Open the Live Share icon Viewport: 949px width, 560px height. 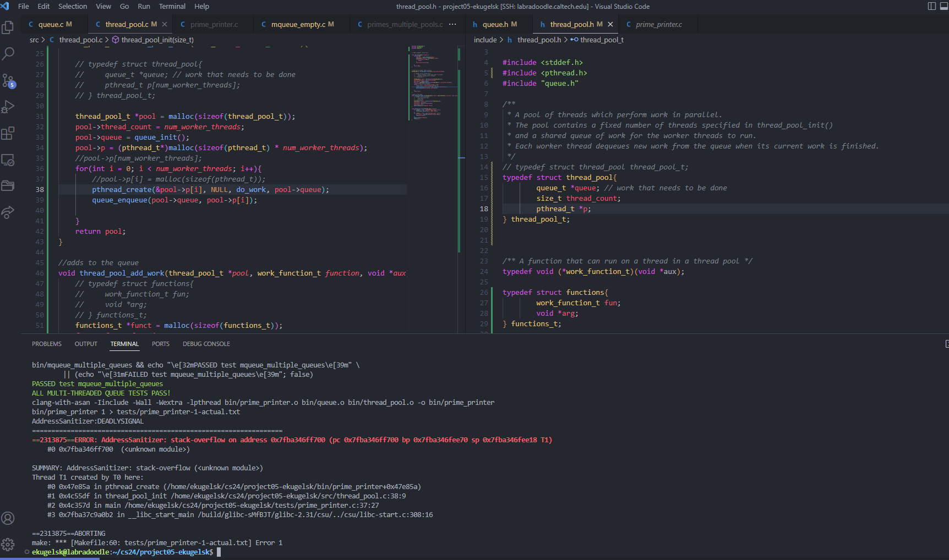[x=8, y=212]
